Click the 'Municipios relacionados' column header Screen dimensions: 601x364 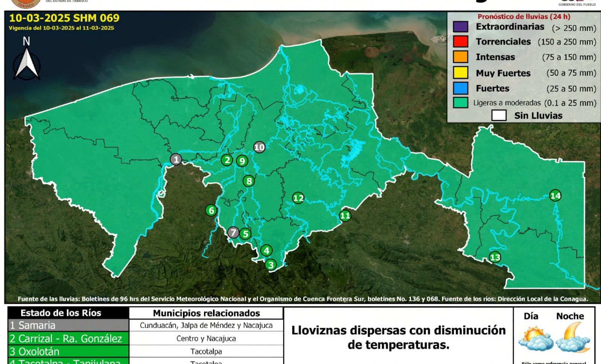(x=206, y=313)
